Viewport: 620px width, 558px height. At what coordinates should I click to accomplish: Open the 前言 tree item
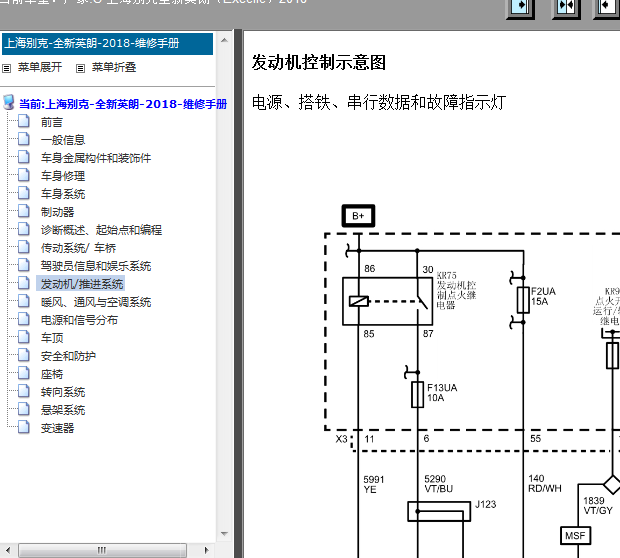[52, 122]
